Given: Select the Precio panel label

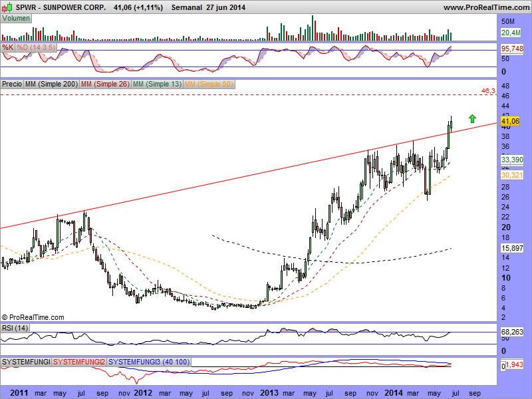Looking at the screenshot, I should coord(12,84).
